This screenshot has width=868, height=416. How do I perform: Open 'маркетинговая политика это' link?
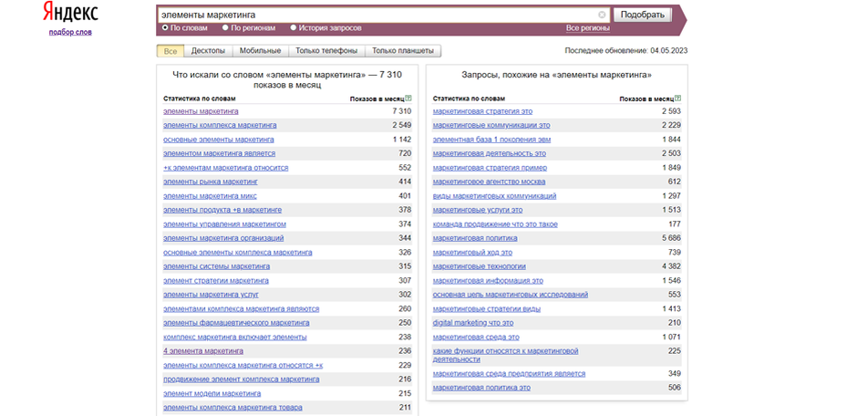481,388
